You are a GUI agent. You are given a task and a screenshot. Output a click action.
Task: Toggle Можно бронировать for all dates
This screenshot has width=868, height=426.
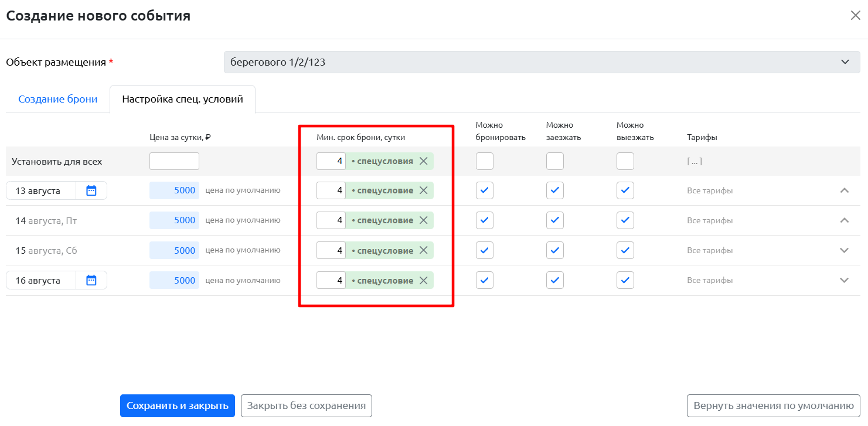click(485, 161)
